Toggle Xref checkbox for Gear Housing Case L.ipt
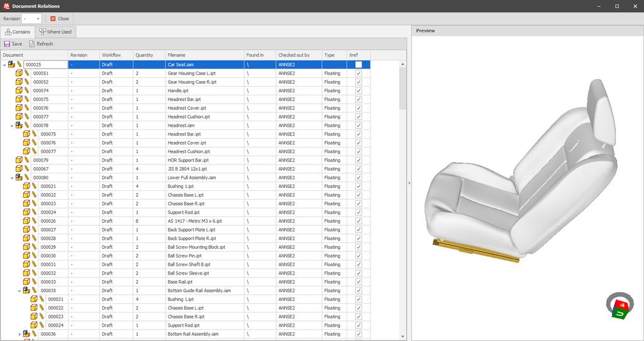Viewport: 644px width, 341px height. pos(358,73)
